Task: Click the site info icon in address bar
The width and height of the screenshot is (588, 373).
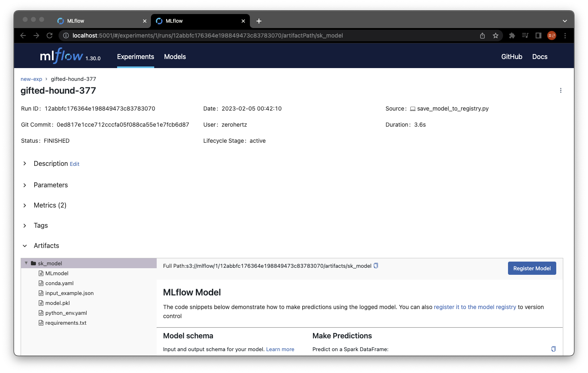Action: (66, 35)
